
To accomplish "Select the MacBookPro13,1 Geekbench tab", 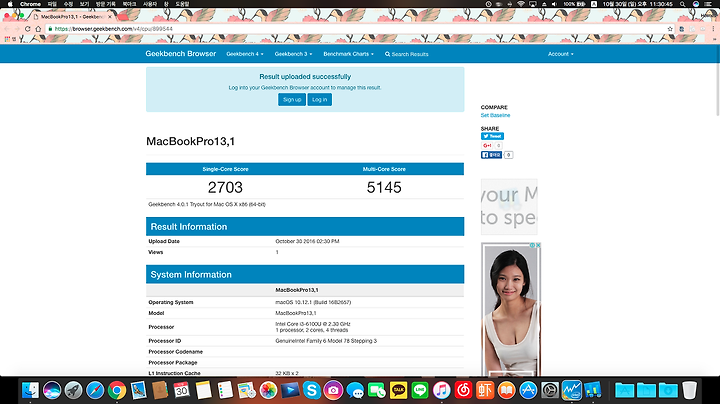I will (72, 17).
